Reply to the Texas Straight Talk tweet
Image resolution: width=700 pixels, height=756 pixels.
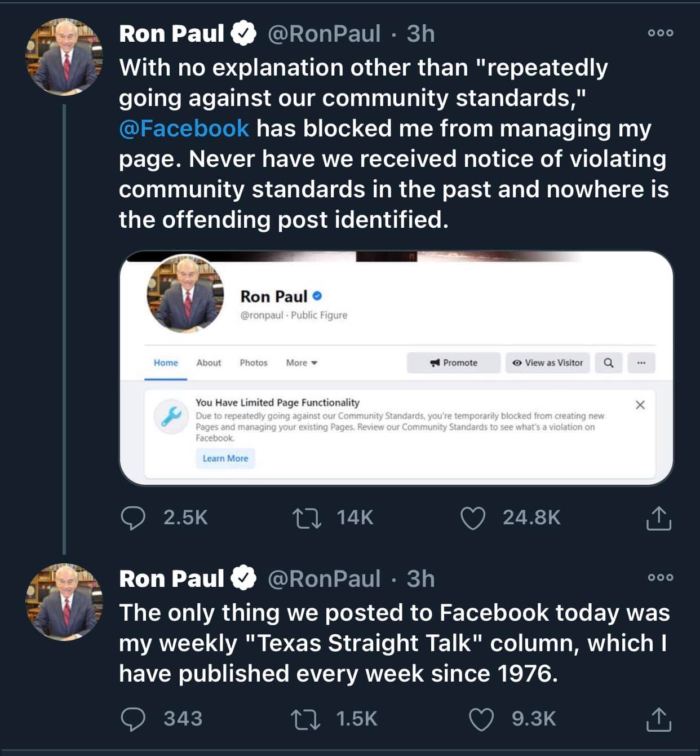(134, 719)
